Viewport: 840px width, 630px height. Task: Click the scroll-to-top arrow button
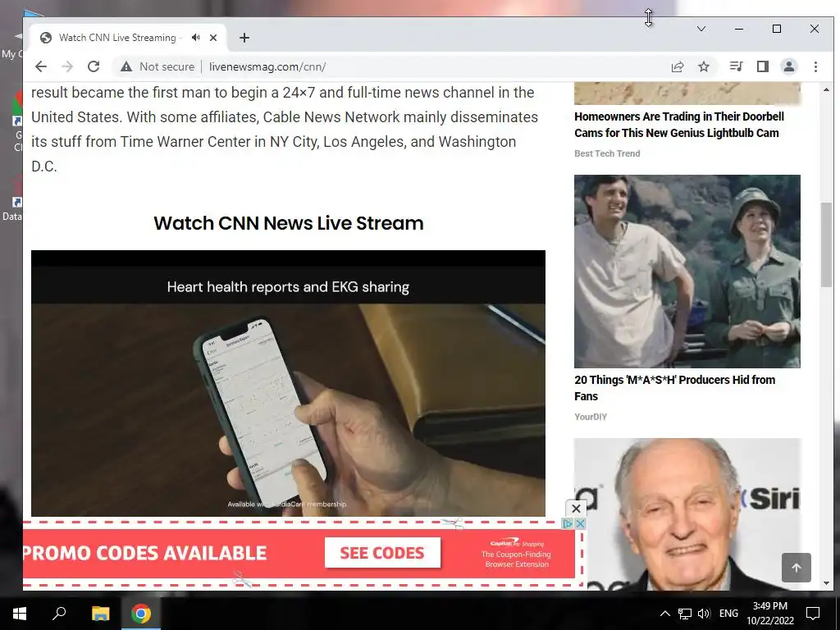tap(796, 568)
